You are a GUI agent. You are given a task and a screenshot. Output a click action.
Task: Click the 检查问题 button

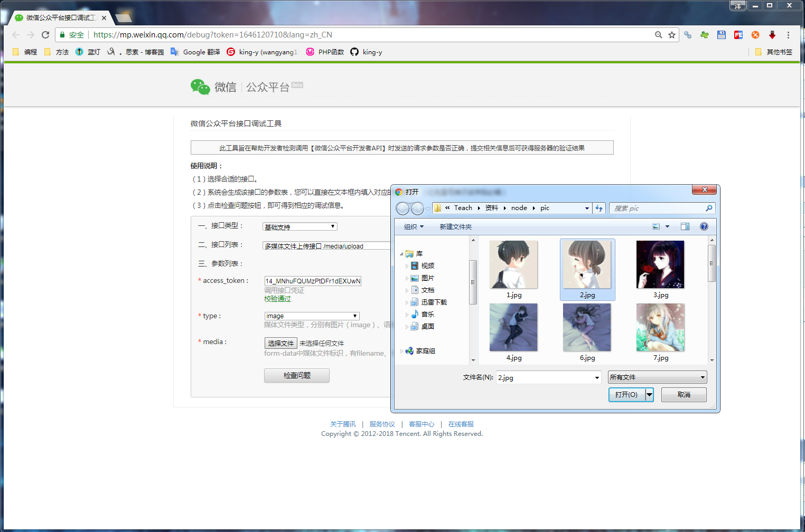click(297, 375)
